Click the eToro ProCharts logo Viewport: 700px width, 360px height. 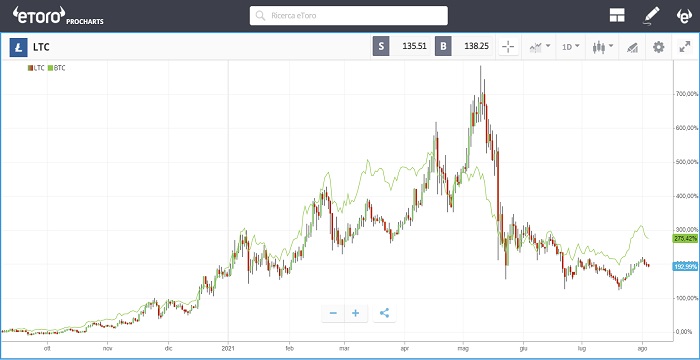click(58, 16)
